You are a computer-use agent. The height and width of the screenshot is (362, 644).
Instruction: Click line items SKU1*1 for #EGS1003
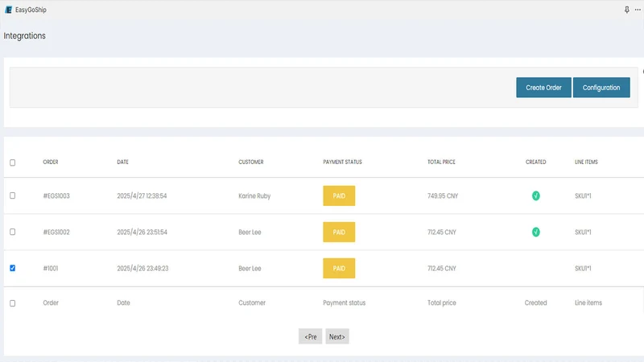[583, 195]
